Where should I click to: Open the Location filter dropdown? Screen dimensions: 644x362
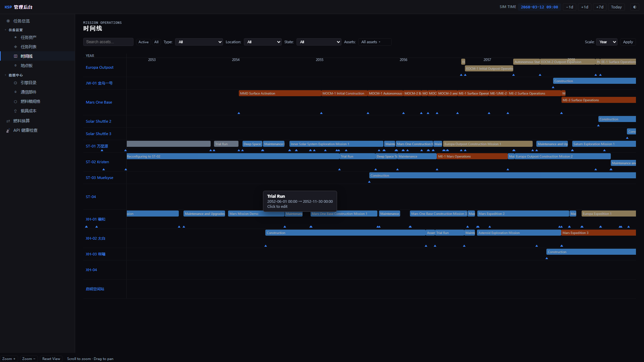point(263,42)
